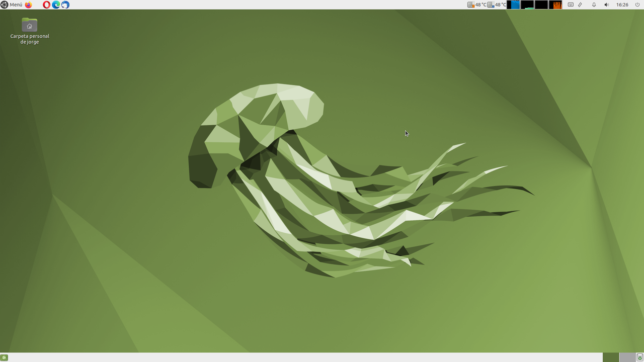Click the first 48 °C temperature sensor
644x362 pixels.
(477, 5)
